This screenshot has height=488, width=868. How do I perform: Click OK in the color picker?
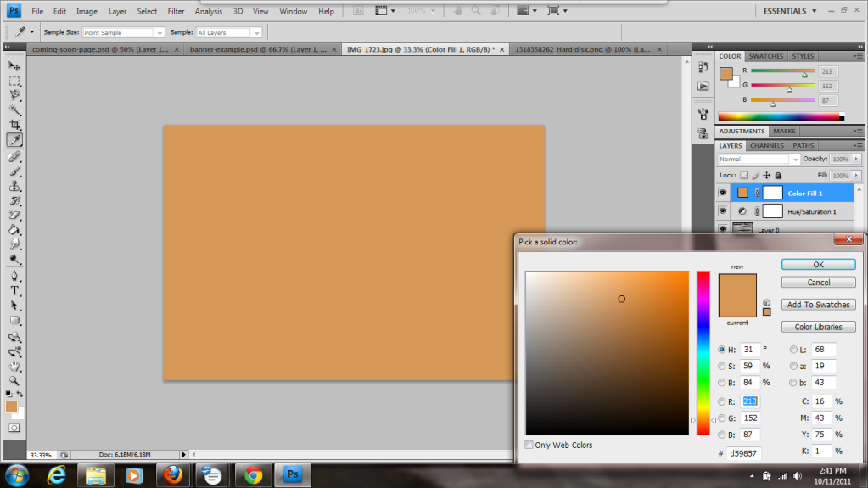point(818,265)
